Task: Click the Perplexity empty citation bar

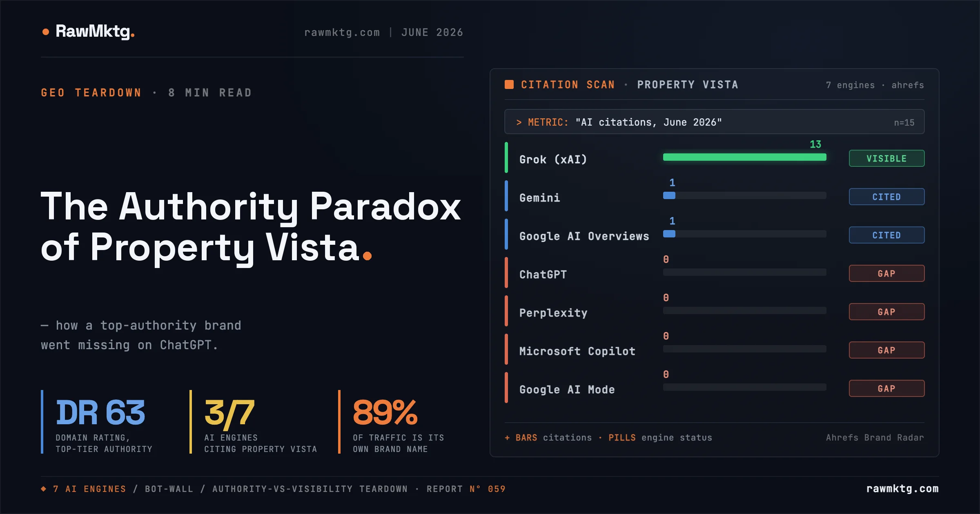Action: [x=744, y=310]
